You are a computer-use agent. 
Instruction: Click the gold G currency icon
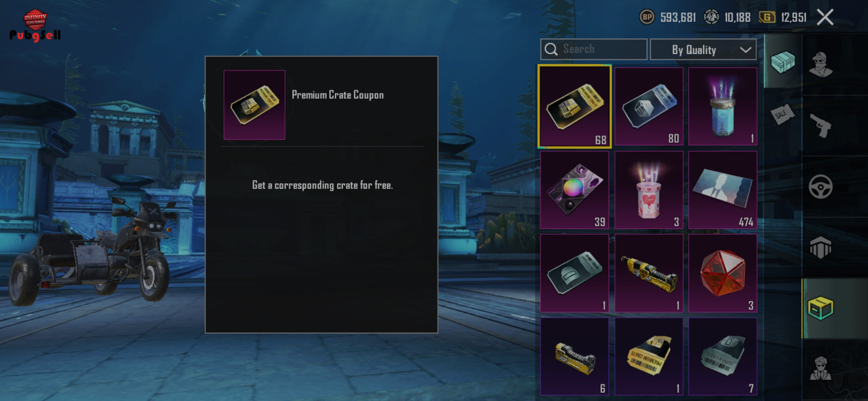[767, 17]
